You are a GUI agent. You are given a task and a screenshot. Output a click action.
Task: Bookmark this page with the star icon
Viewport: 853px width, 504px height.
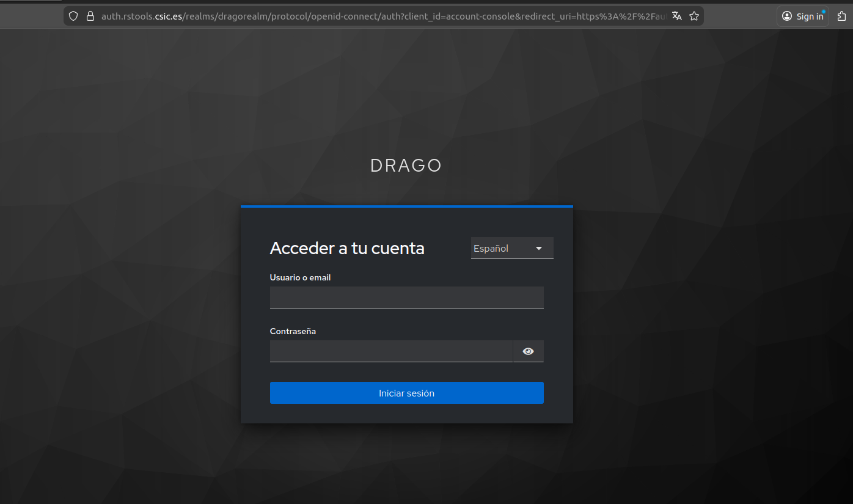[x=694, y=16]
